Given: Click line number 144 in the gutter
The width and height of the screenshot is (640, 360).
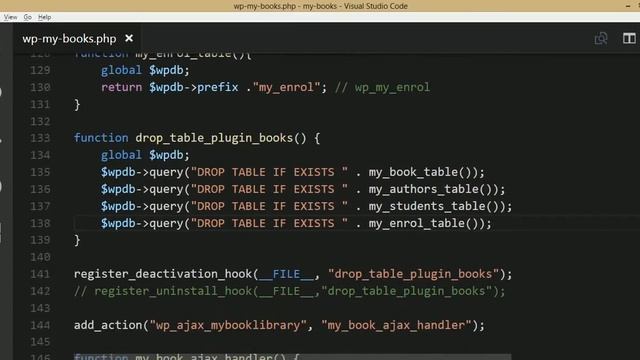Looking at the screenshot, I should [40, 325].
